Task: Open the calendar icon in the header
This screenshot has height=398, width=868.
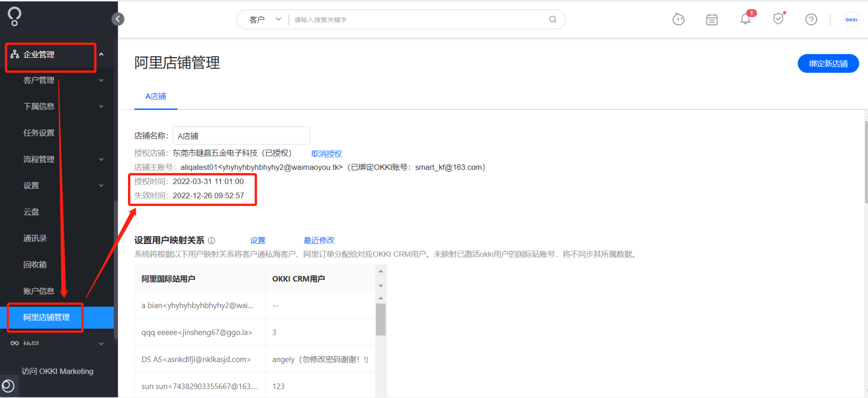Action: point(712,19)
